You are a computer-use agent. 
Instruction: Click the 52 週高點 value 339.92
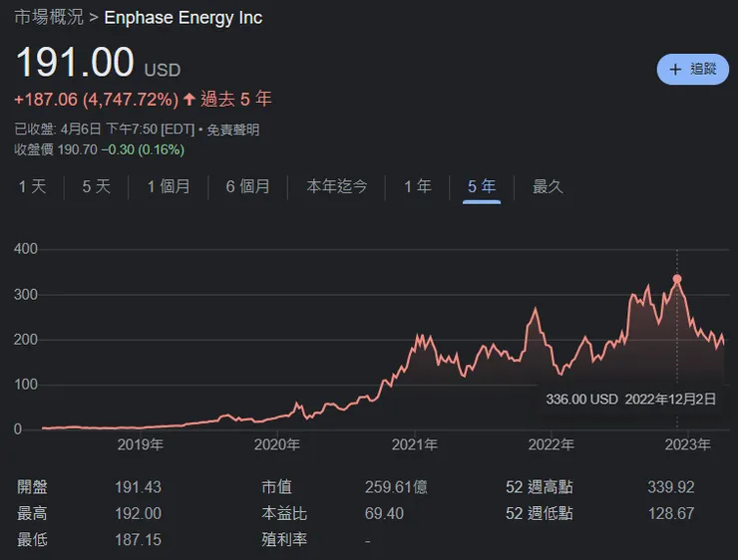tap(671, 487)
